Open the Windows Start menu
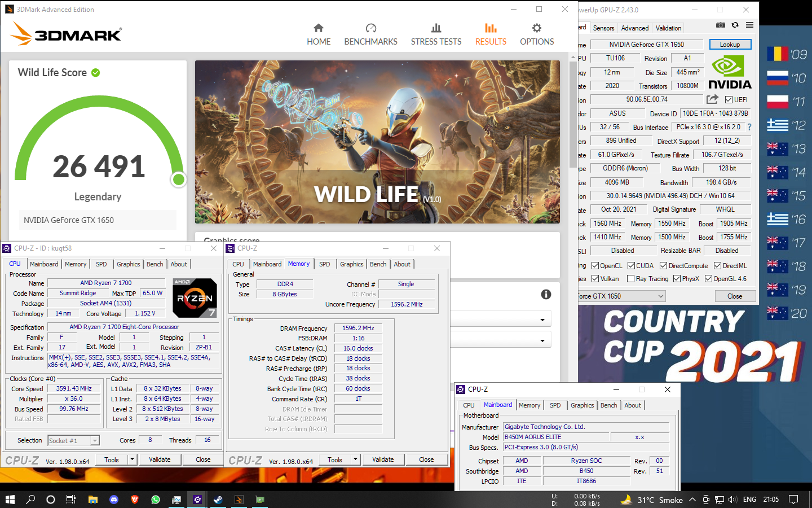Viewport: 812px width, 508px height. [x=10, y=500]
